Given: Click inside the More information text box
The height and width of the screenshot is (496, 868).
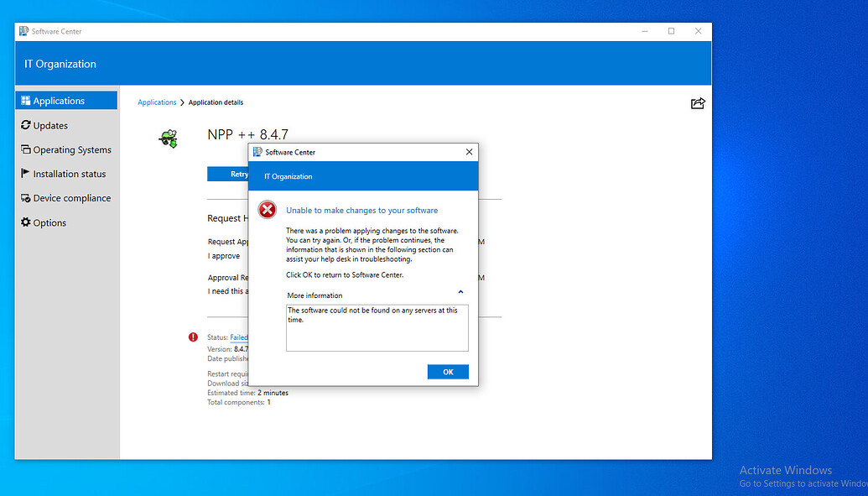Looking at the screenshot, I should click(377, 327).
